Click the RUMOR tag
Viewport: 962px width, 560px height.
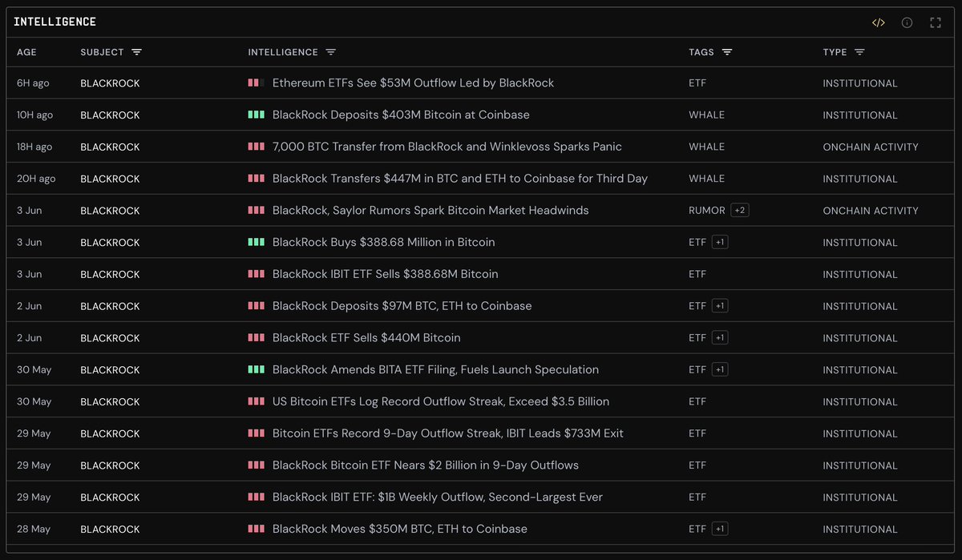[x=707, y=211]
